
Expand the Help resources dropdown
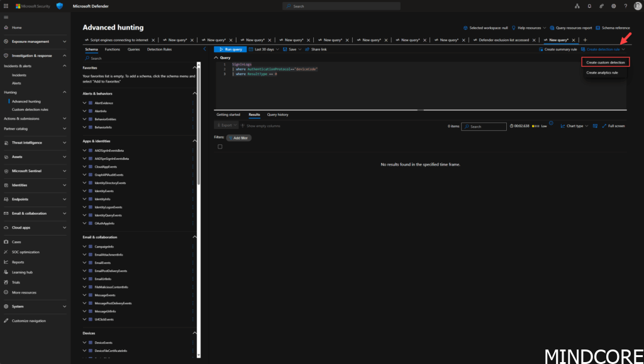529,28
